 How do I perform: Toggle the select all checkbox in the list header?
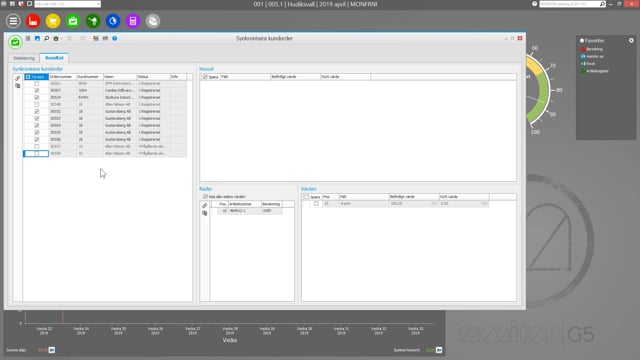coord(28,77)
